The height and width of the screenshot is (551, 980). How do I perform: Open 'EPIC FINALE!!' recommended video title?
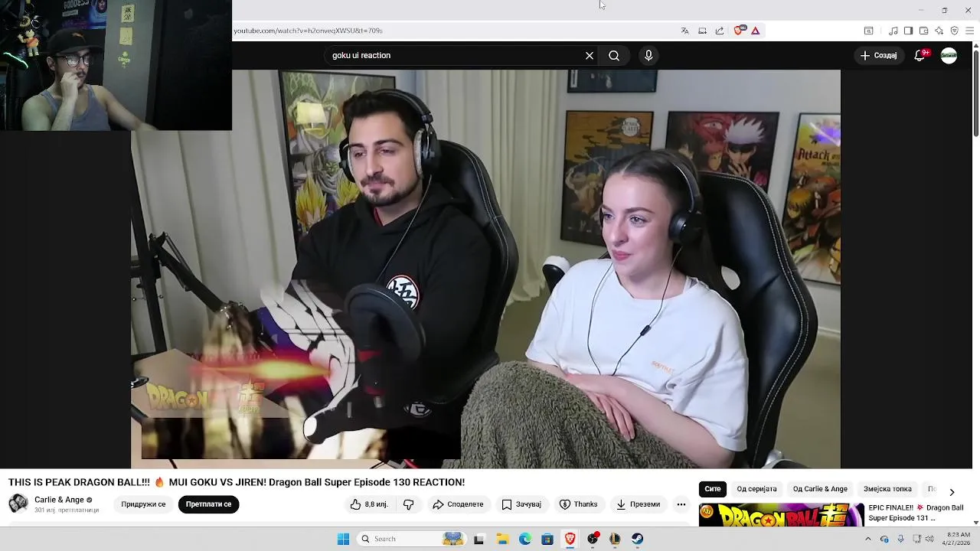[x=916, y=513]
